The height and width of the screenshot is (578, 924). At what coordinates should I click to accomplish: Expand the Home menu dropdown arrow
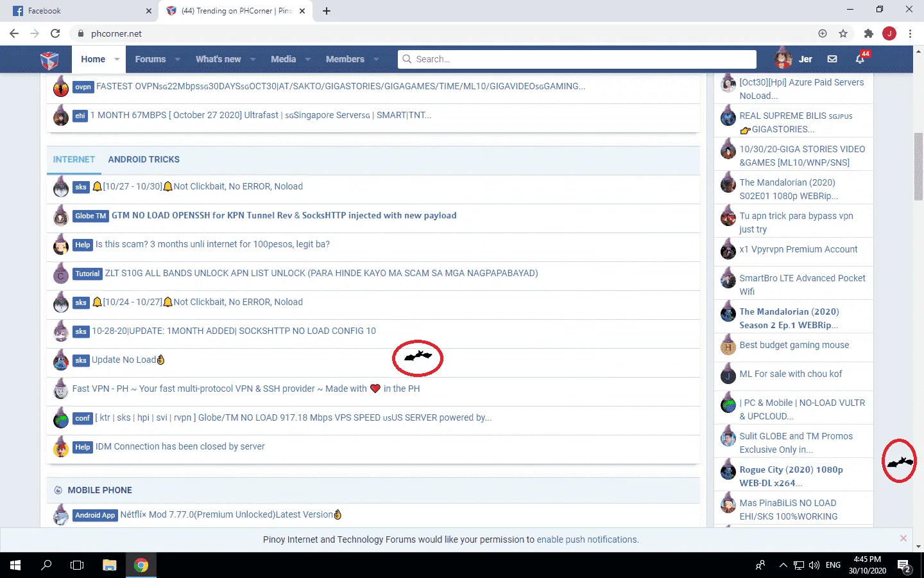(117, 59)
